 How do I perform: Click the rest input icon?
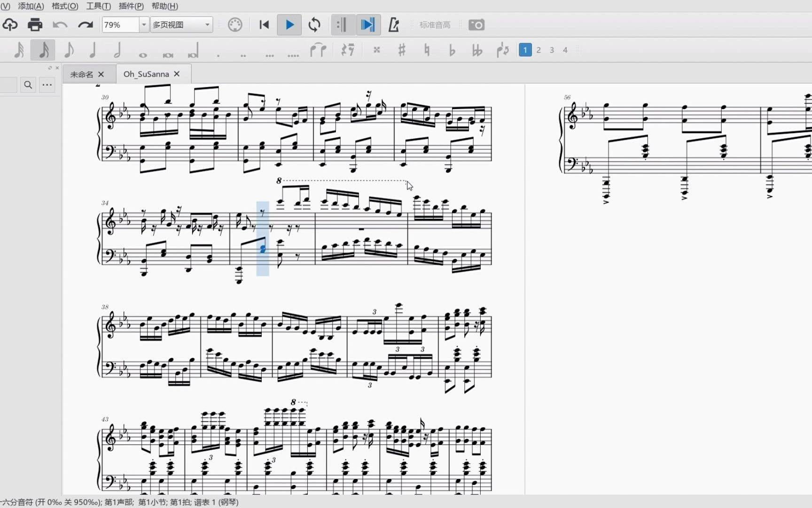348,50
